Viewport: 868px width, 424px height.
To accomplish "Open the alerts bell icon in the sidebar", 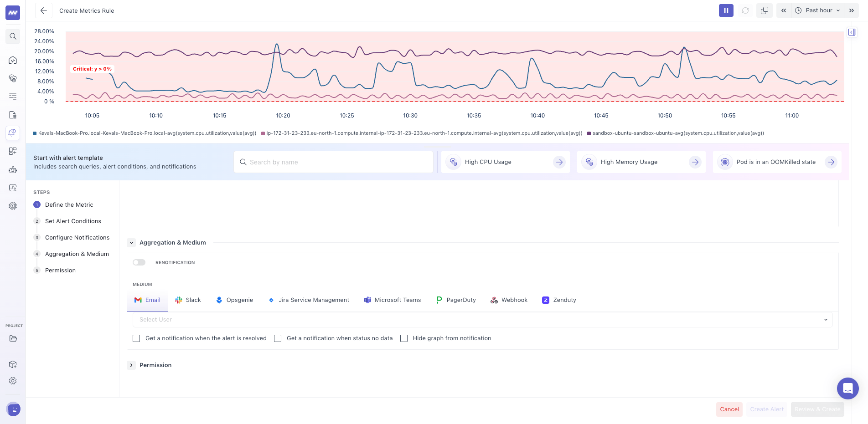I will click(13, 133).
